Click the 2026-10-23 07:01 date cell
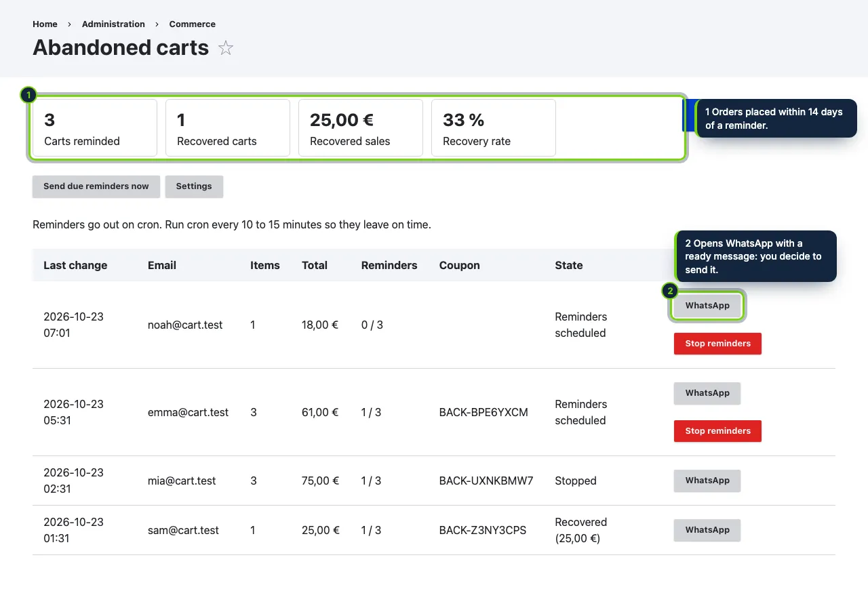The width and height of the screenshot is (868, 610). coord(73,325)
